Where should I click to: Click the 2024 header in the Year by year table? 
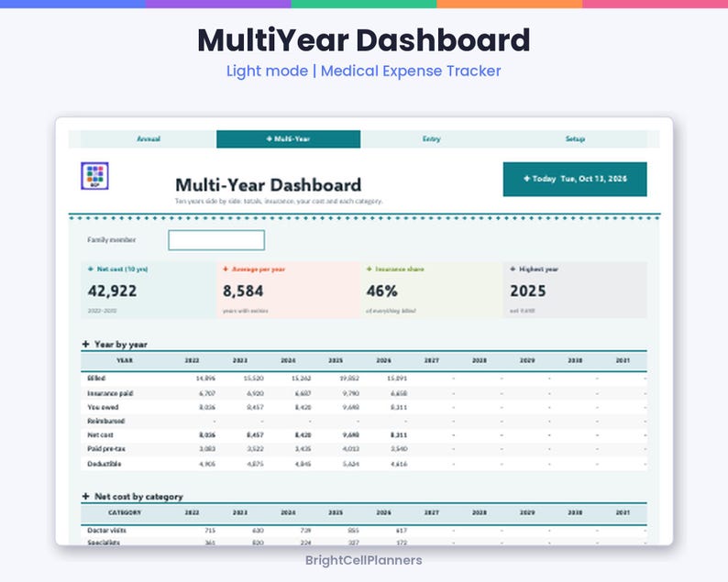(x=288, y=360)
